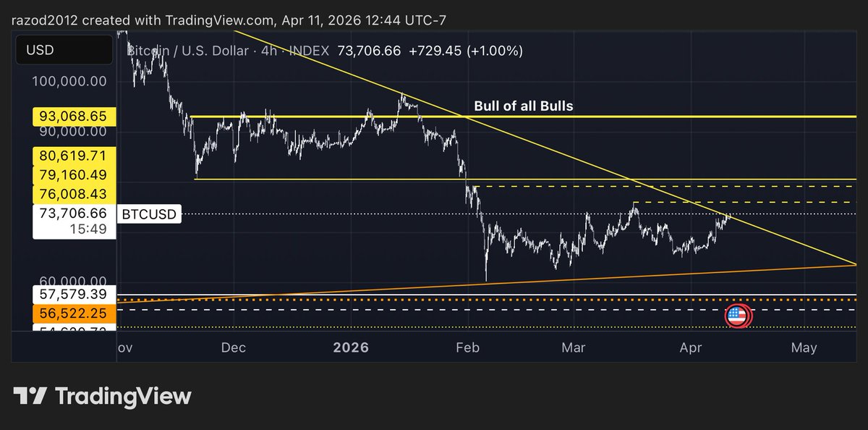Click the US flag economic event marker
Viewport: 868px width, 430px height.
point(737,316)
